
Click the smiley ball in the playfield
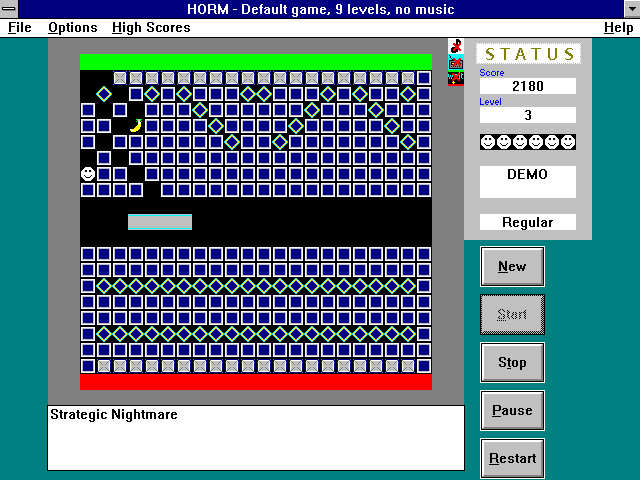pos(88,174)
